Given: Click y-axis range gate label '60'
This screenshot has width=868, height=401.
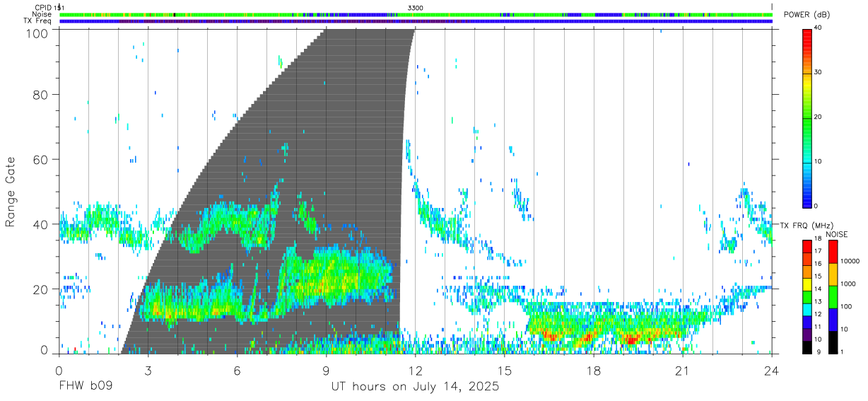Looking at the screenshot, I should 40,159.
